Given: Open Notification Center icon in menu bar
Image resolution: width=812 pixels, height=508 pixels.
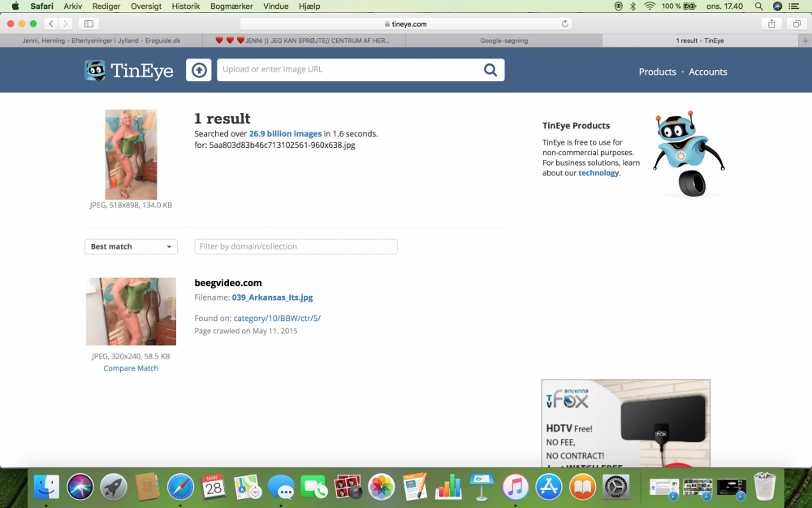Looking at the screenshot, I should pos(794,7).
